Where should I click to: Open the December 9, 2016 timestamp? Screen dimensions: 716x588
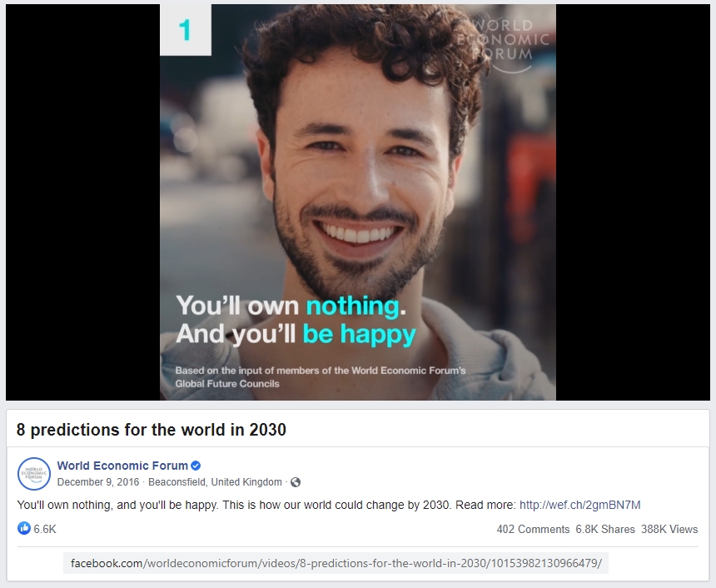98,482
